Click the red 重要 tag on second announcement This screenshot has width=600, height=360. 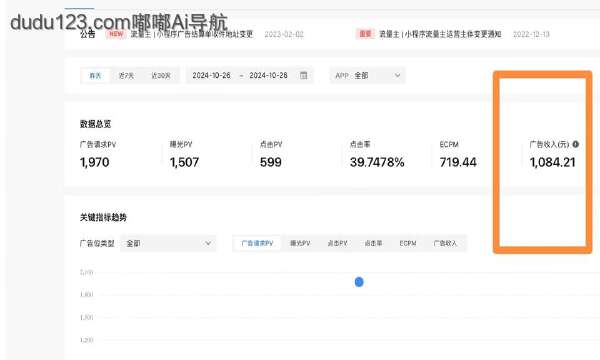pos(365,34)
